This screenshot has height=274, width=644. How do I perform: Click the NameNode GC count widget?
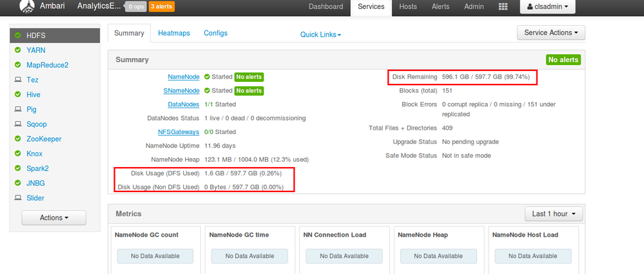point(155,250)
